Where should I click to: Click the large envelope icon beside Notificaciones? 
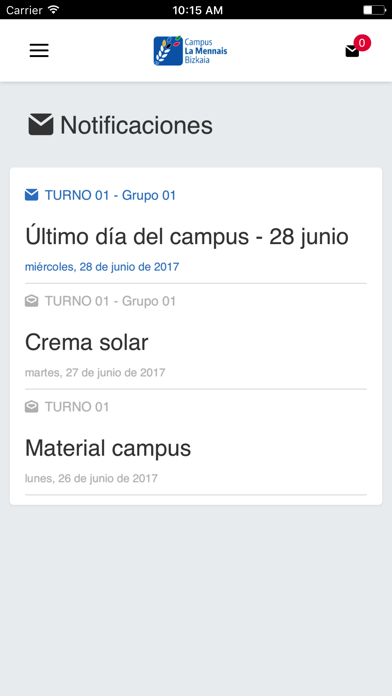pos(41,125)
